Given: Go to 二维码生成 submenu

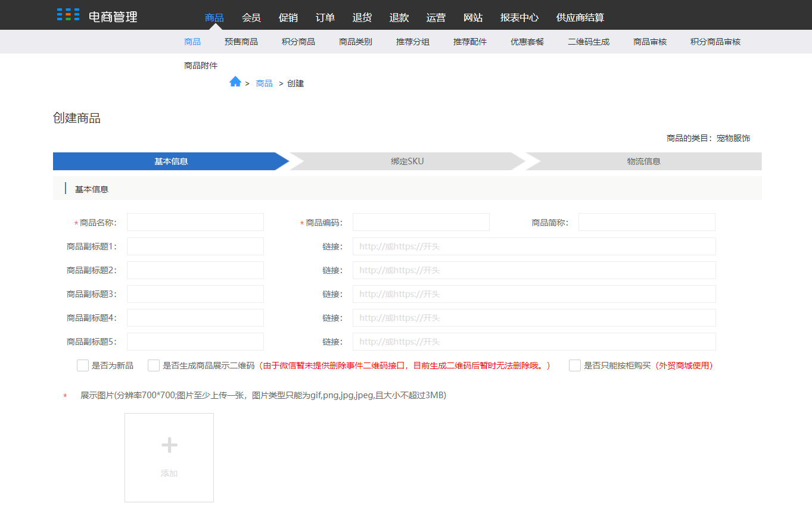Looking at the screenshot, I should point(589,42).
